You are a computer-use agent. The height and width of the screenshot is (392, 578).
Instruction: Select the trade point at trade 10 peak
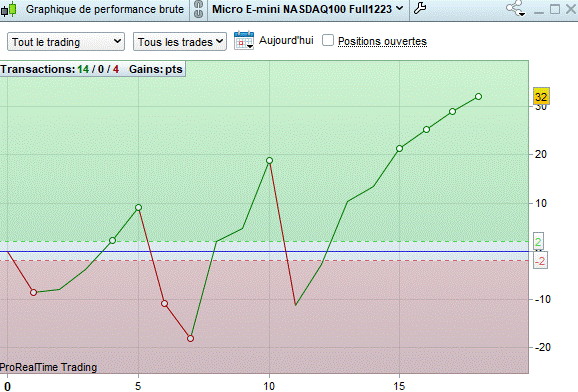click(269, 160)
